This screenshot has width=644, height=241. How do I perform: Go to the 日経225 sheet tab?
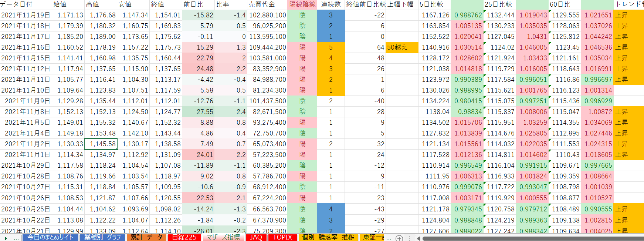(x=184, y=238)
